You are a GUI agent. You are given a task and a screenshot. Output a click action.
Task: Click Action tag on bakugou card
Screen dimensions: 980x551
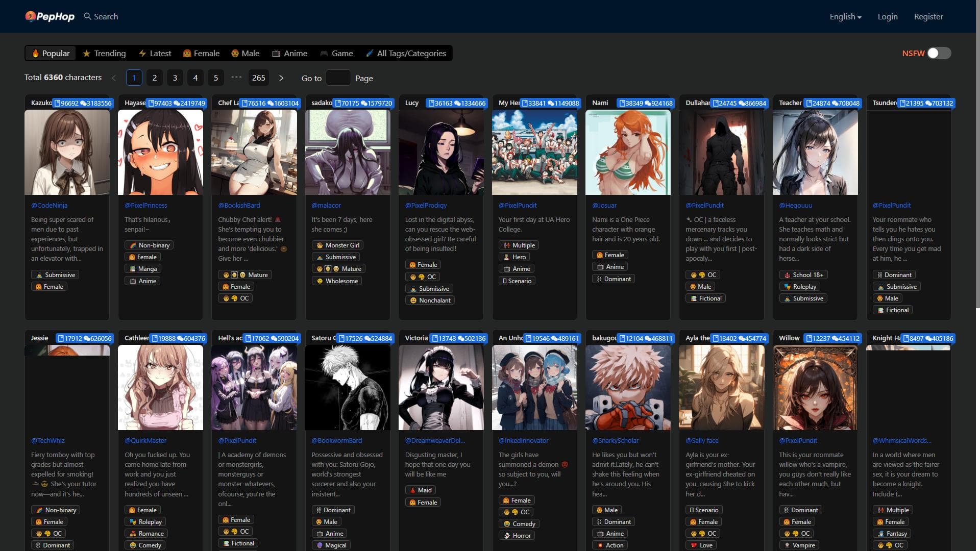[610, 545]
